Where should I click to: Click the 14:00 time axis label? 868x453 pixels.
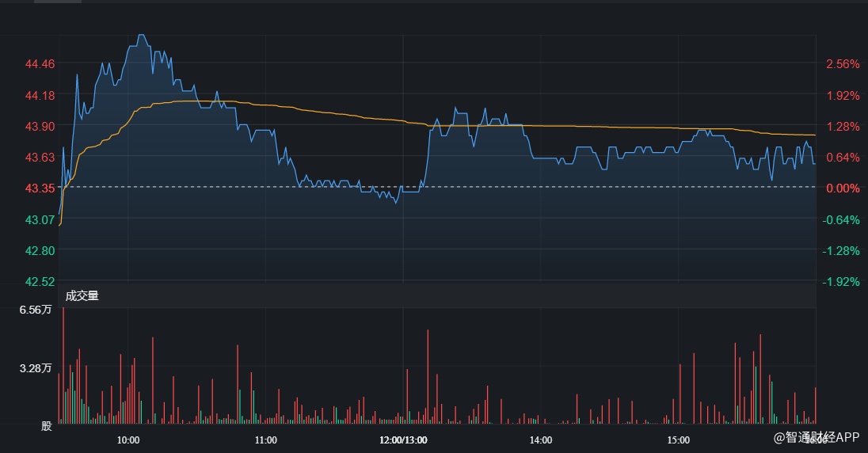[x=541, y=440]
